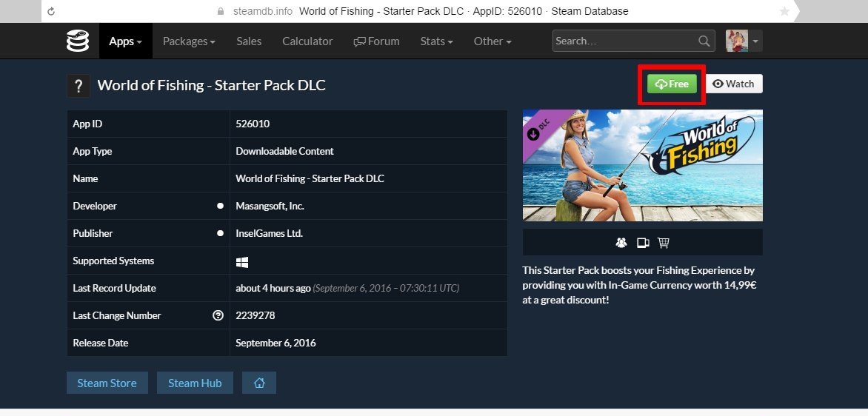This screenshot has height=416, width=868.
Task: Click the SteamDB logo icon
Action: click(78, 41)
